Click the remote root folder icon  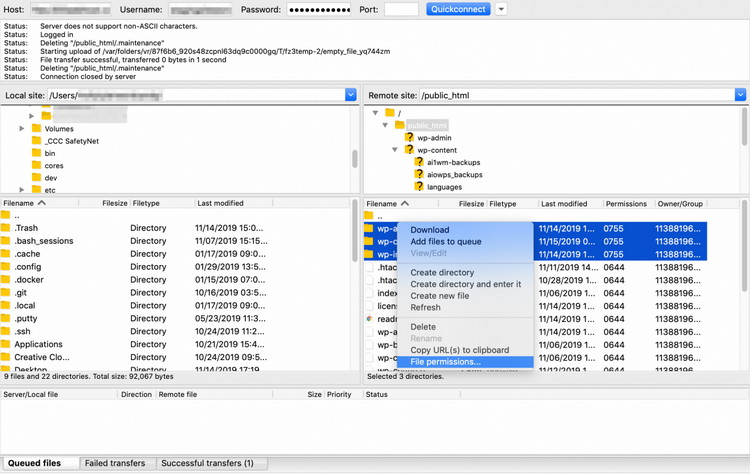coord(390,113)
